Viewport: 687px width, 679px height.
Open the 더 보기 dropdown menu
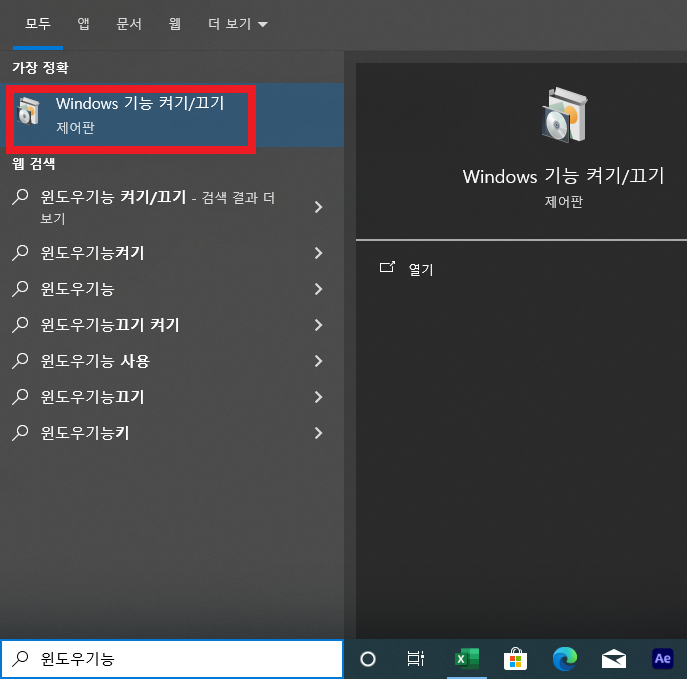pos(237,24)
